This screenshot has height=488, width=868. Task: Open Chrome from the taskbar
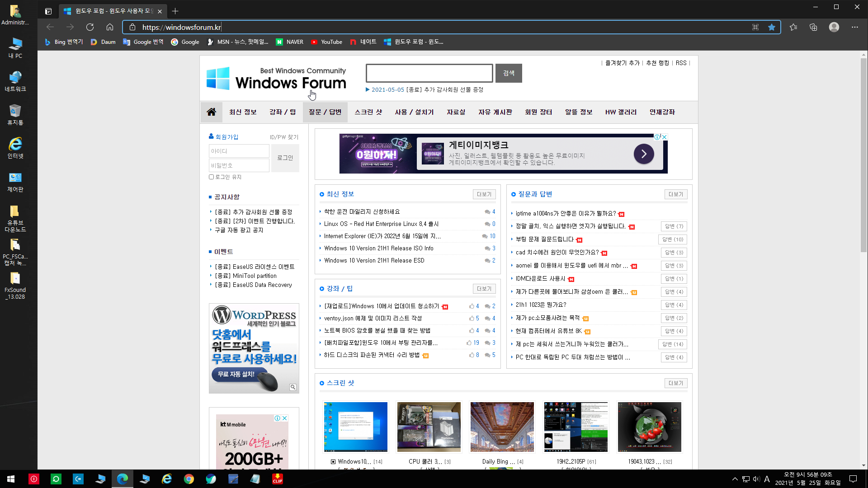pos(189,479)
